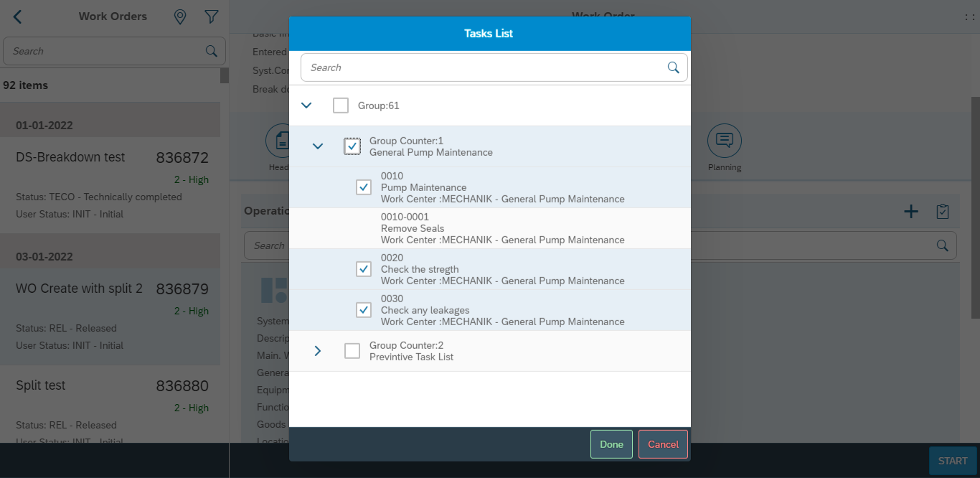Collapse the Group Counter:1 General Pump Maintenance section
Screen dimensions: 980x478
pos(317,146)
